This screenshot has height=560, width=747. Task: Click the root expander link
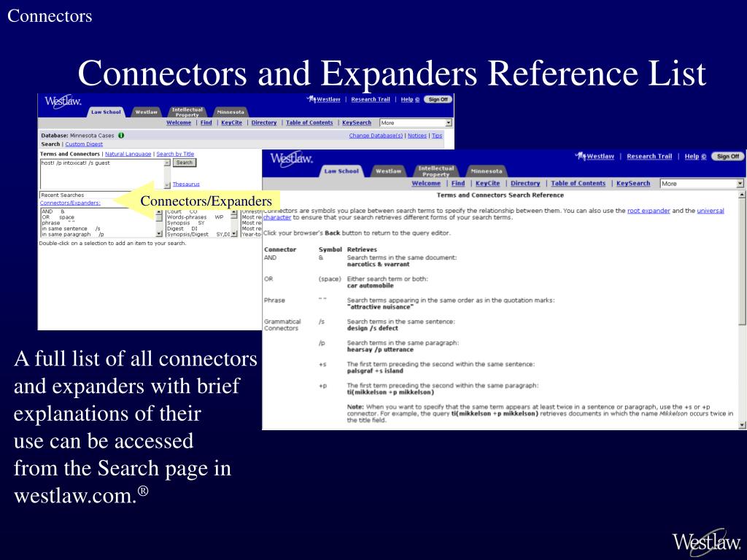tap(649, 211)
